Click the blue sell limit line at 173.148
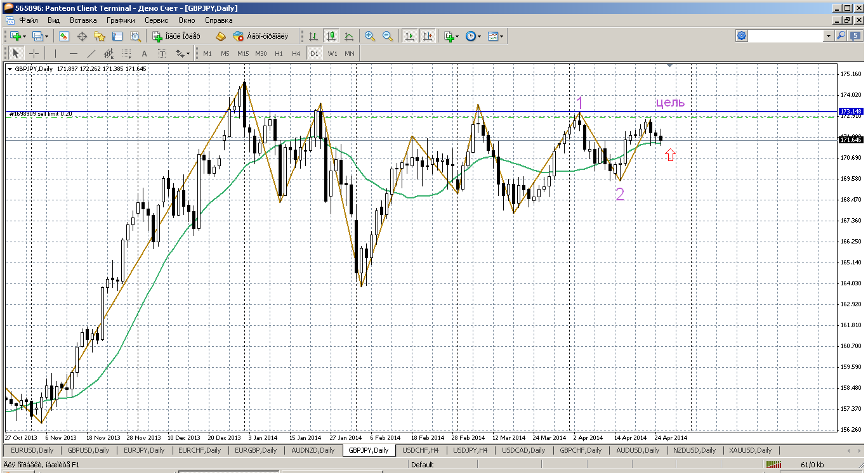868x473 pixels. [381, 112]
